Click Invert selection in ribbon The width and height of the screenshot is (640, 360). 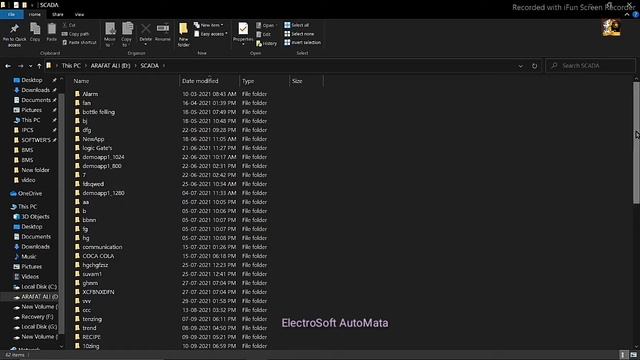[x=302, y=42]
